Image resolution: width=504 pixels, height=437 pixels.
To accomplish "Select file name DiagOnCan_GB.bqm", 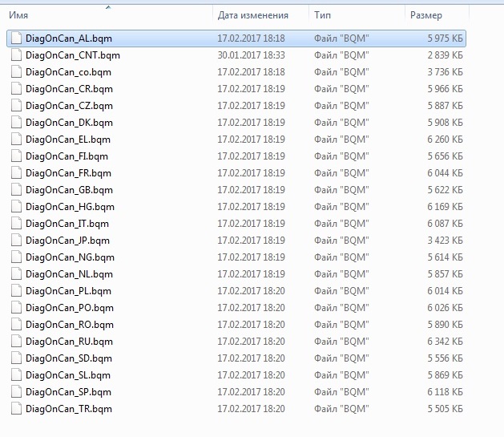I will (69, 190).
